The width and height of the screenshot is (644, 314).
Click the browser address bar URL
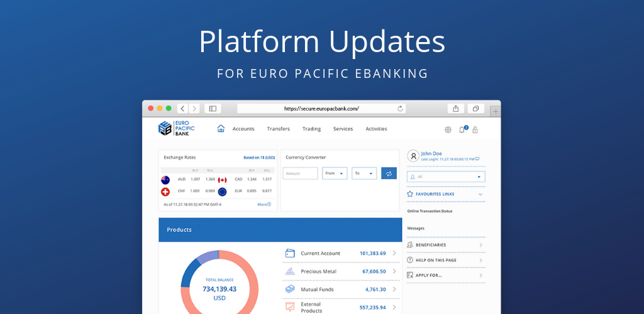coord(321,109)
